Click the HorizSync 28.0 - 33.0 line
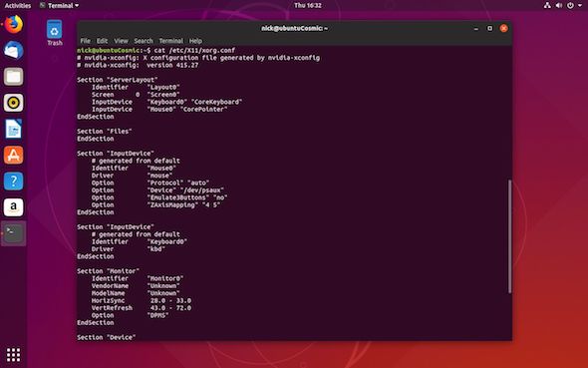 click(x=142, y=301)
